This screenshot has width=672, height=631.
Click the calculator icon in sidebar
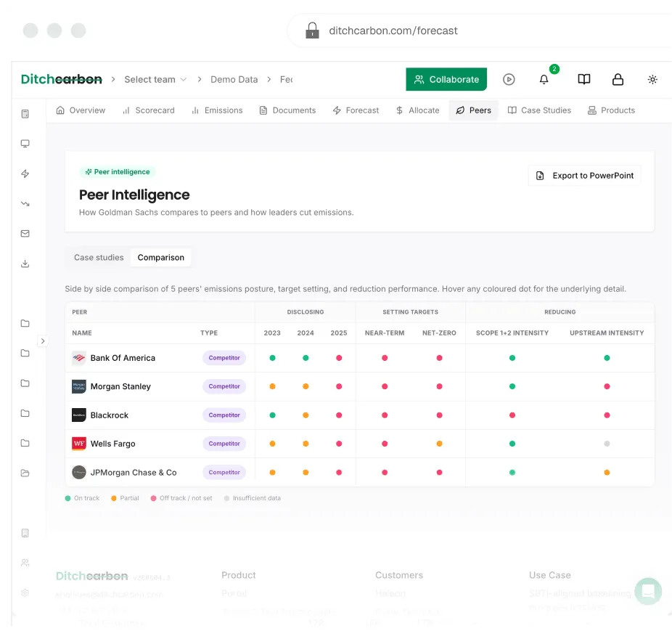[25, 114]
